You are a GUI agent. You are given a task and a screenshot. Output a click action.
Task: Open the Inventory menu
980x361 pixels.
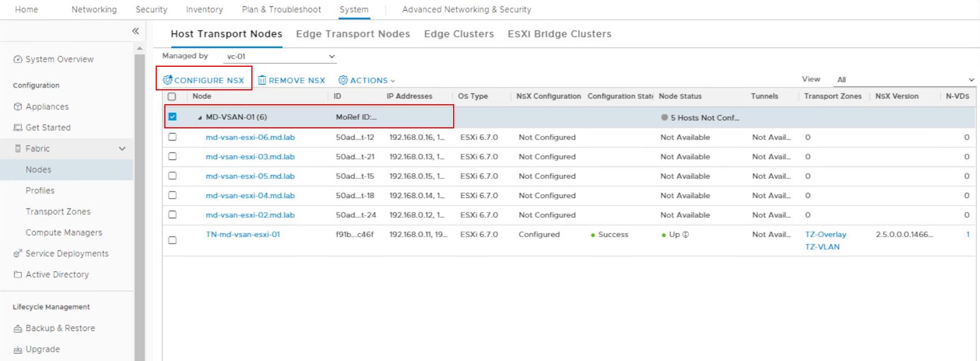pyautogui.click(x=205, y=10)
